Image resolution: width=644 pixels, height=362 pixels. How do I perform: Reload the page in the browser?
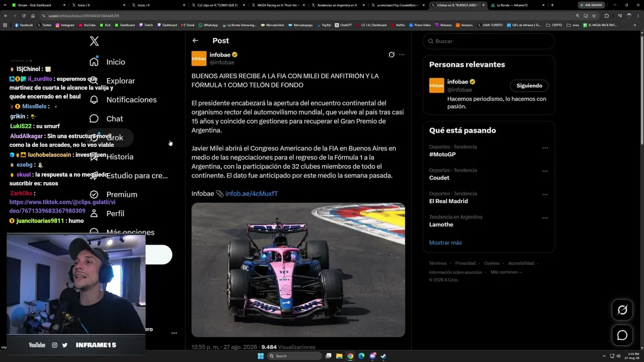tap(24, 16)
